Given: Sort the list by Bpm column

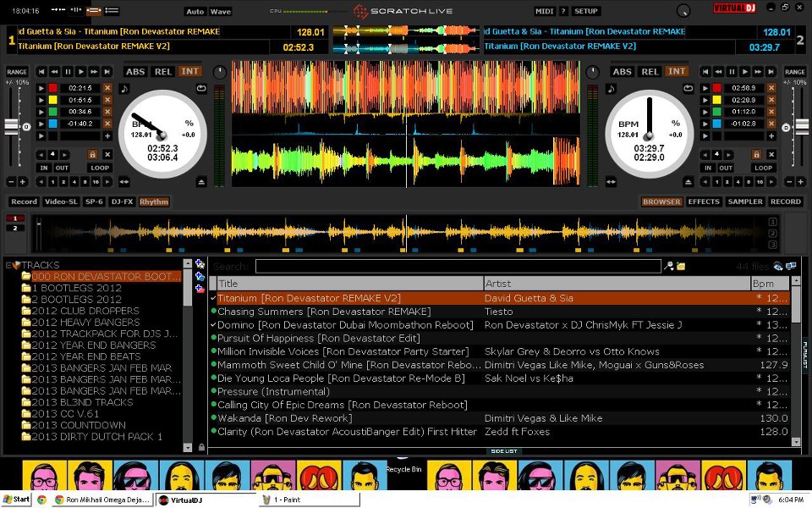Looking at the screenshot, I should coord(770,284).
